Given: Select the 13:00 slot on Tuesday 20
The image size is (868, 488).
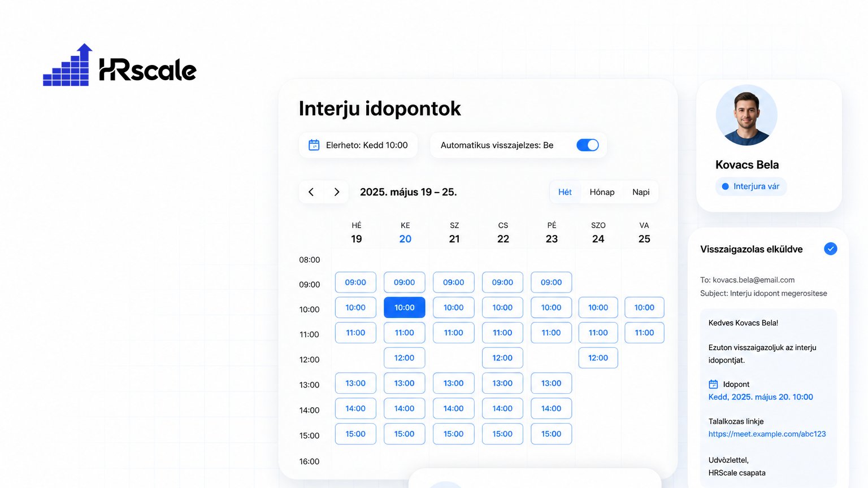Looking at the screenshot, I should pos(405,383).
